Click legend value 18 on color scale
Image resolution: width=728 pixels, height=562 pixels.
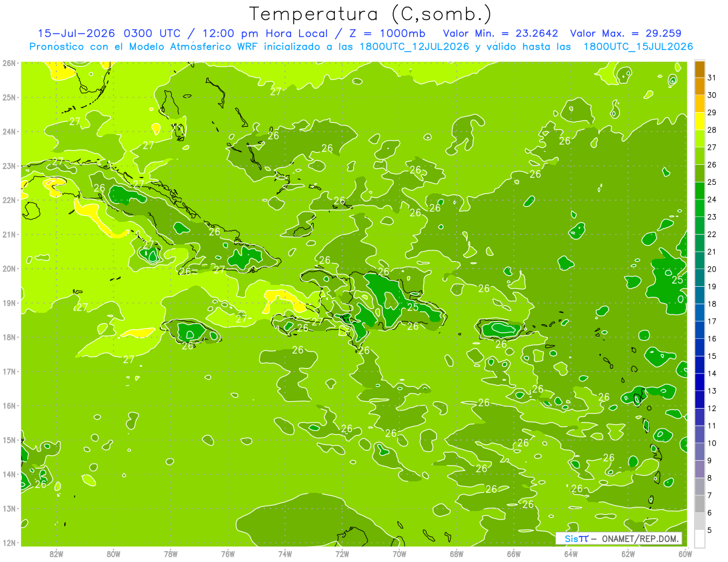pos(712,304)
